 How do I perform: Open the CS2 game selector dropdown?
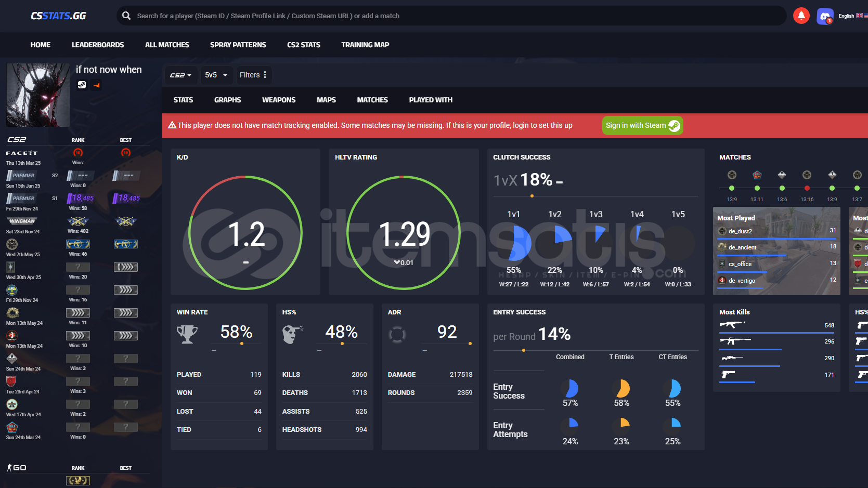pyautogui.click(x=181, y=75)
